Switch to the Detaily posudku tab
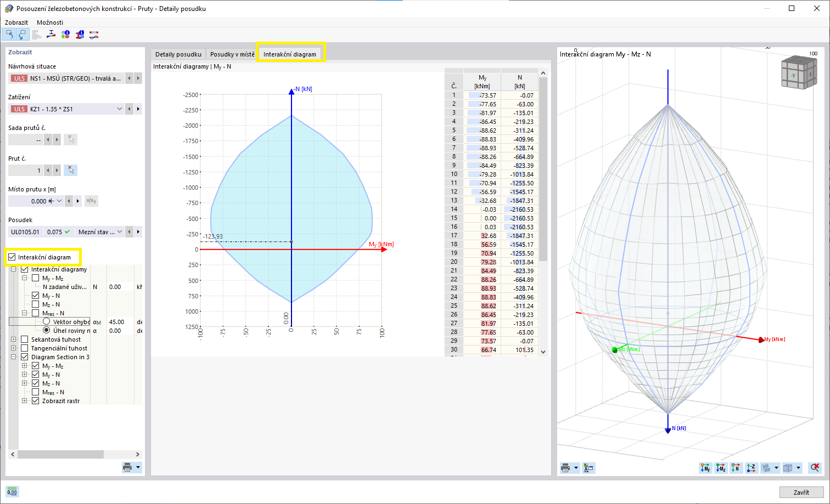This screenshot has width=830, height=504. pos(178,54)
